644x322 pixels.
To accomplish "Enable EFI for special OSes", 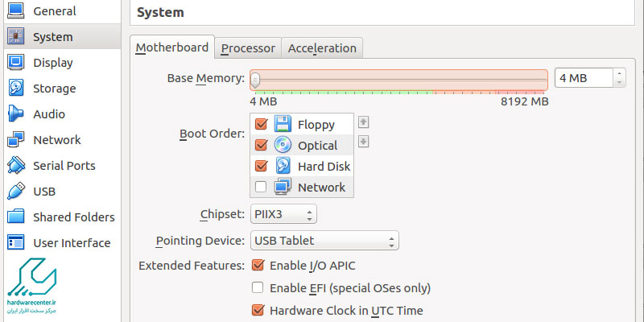I will [x=258, y=288].
